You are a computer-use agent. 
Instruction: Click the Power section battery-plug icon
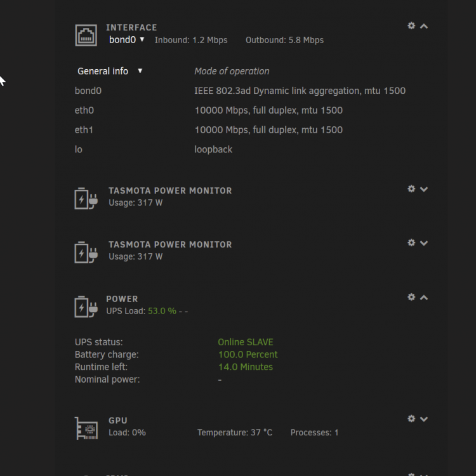[86, 307]
